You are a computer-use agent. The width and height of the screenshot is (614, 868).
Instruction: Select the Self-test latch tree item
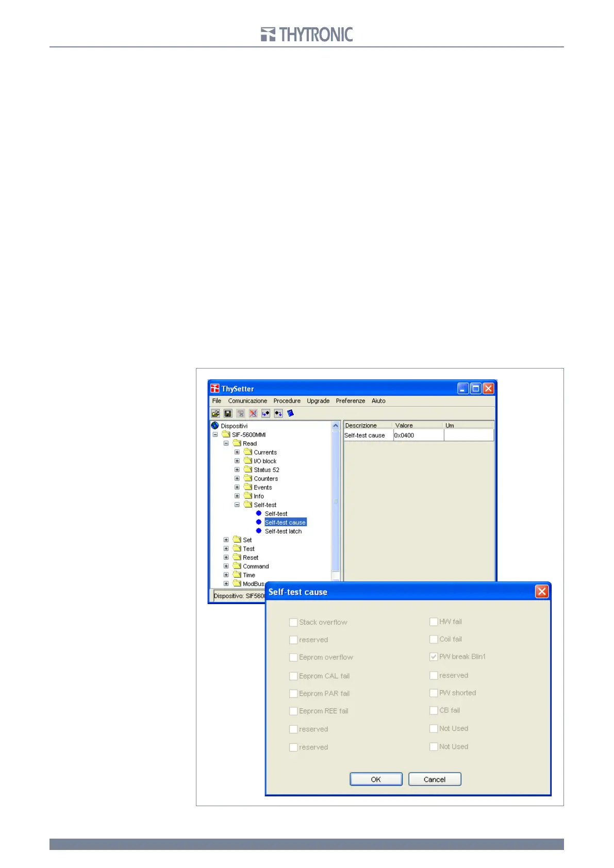tap(283, 531)
